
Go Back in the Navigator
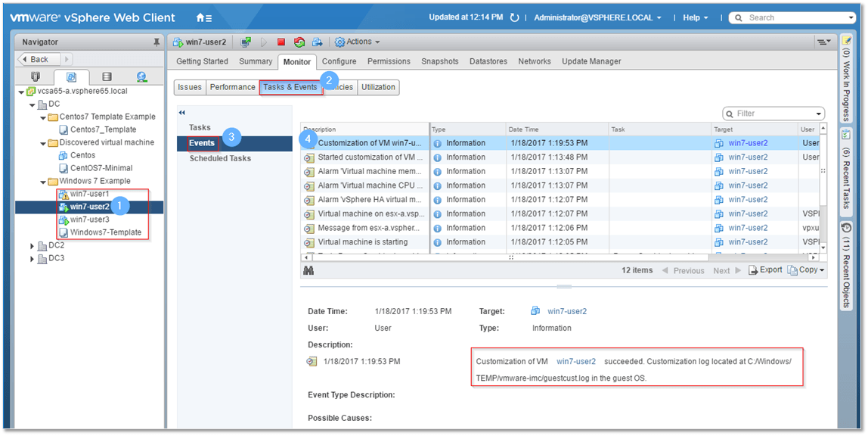point(39,59)
